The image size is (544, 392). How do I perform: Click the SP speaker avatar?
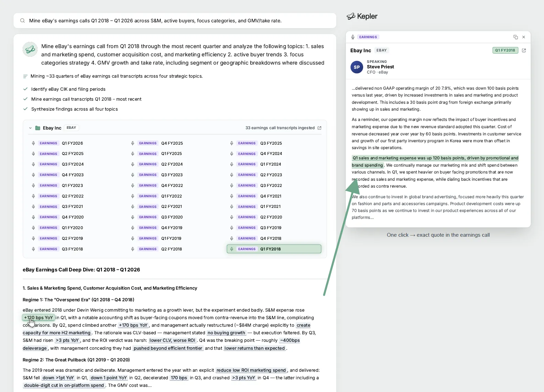pos(357,67)
